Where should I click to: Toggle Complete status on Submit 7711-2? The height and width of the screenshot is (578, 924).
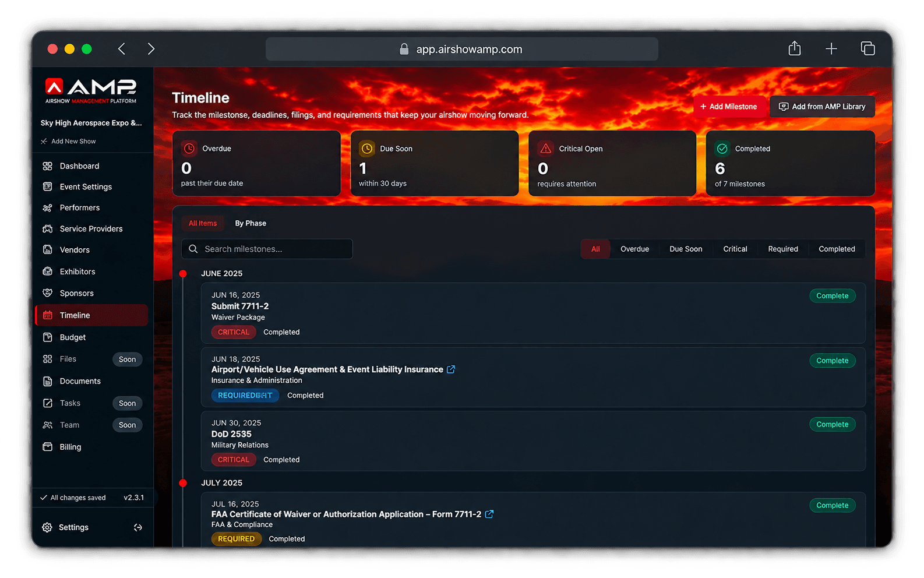[x=832, y=296]
